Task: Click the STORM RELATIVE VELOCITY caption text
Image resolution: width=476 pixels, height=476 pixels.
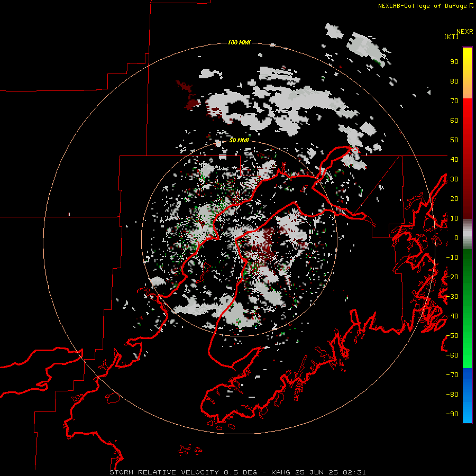Action: [x=164, y=472]
